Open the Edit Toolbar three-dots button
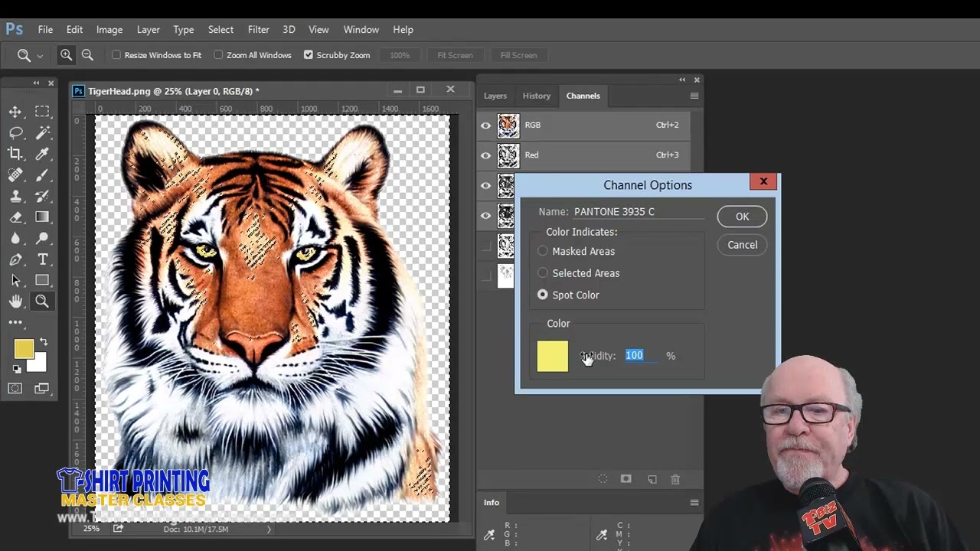 tap(15, 322)
